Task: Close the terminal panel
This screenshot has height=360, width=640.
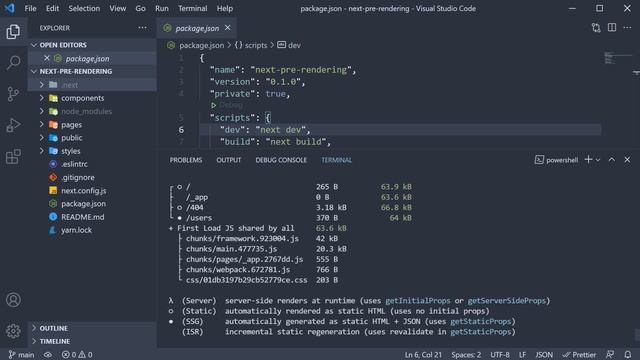Action: coord(627,160)
